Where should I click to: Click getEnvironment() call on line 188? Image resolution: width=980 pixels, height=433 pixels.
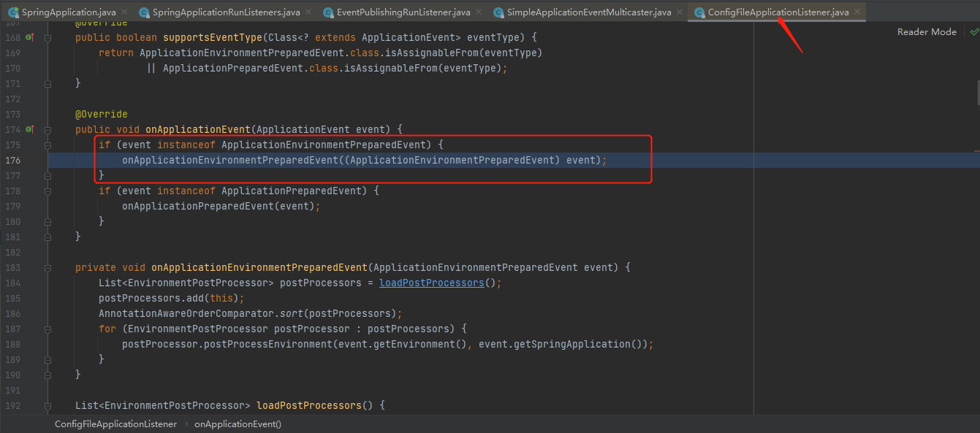click(420, 344)
